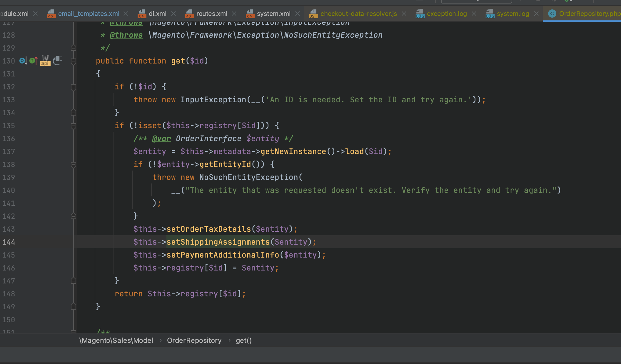Close the email_templates.xml tab
Screen dimensions: 621x364
[x=126, y=14]
